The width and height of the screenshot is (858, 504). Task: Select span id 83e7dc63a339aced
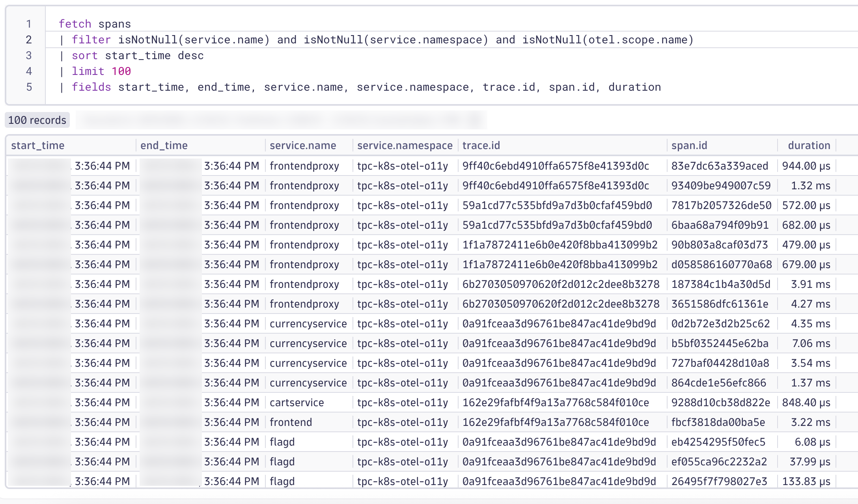tap(720, 166)
